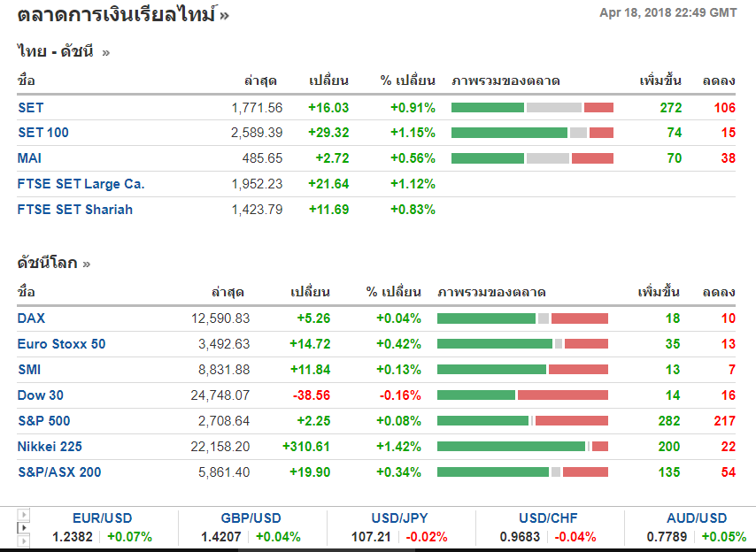Viewport: 756px width, 552px height.
Task: Expand the ไทย - ดัชนี section chevron
Action: point(106,52)
